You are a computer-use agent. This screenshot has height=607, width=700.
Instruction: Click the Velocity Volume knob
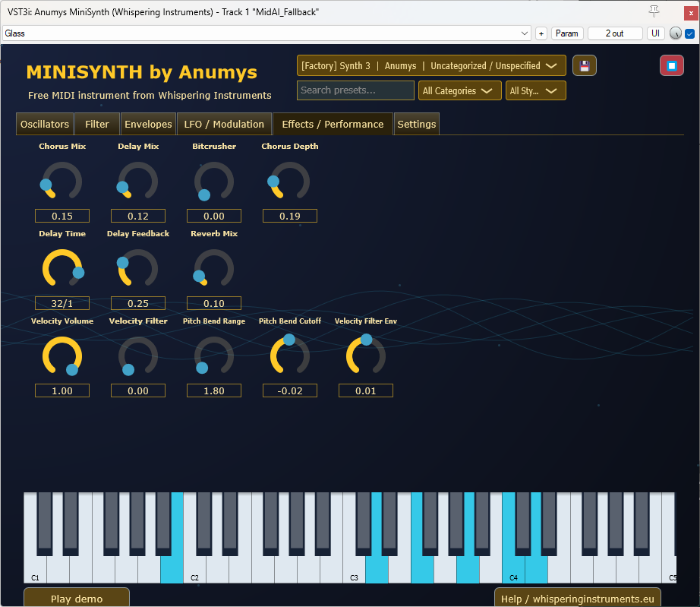[x=62, y=356]
